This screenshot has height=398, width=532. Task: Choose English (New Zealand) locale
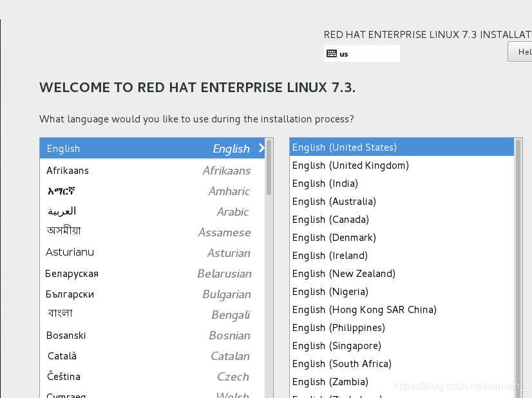[x=402, y=274]
